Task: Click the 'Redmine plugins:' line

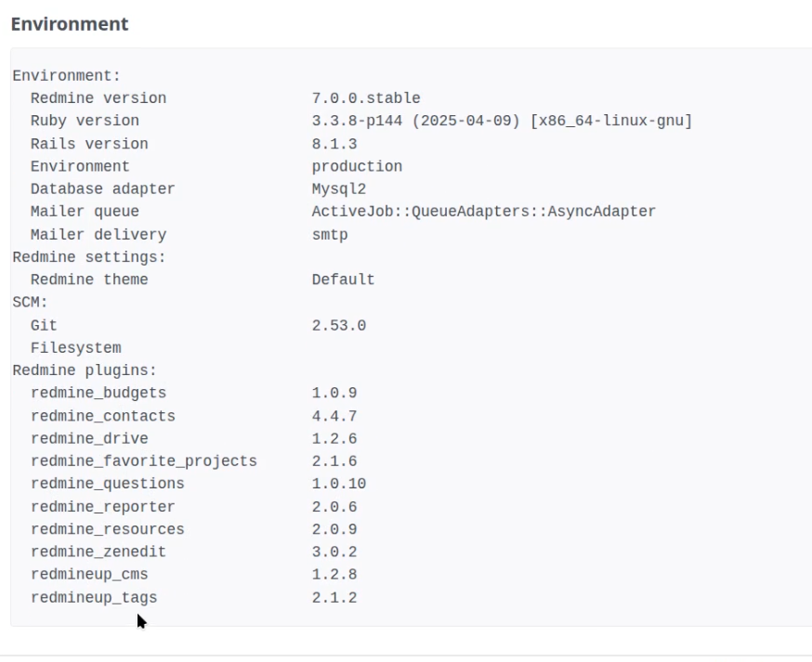Action: [x=85, y=370]
